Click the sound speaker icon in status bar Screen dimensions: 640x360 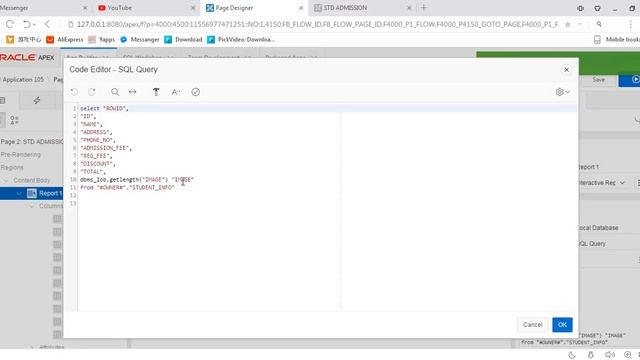click(x=609, y=355)
